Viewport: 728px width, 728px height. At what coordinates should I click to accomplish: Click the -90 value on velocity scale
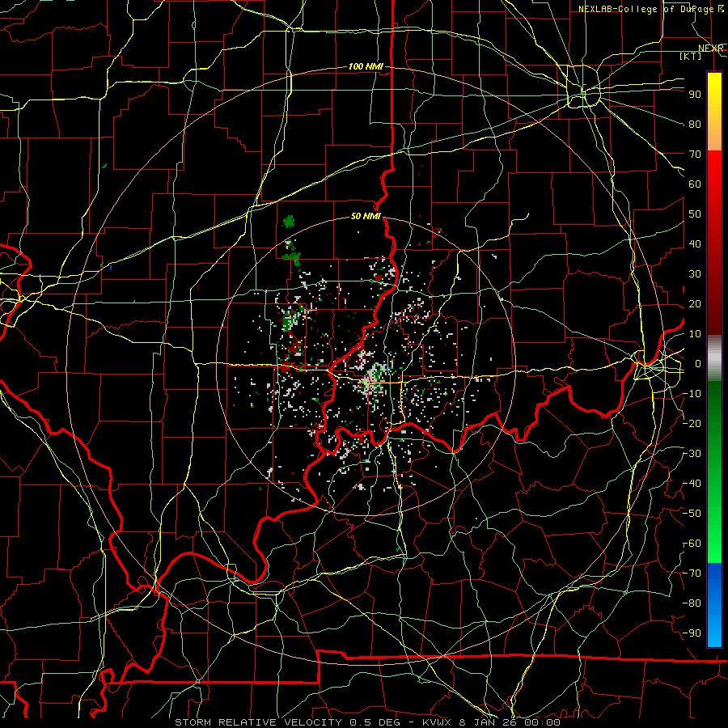[692, 633]
